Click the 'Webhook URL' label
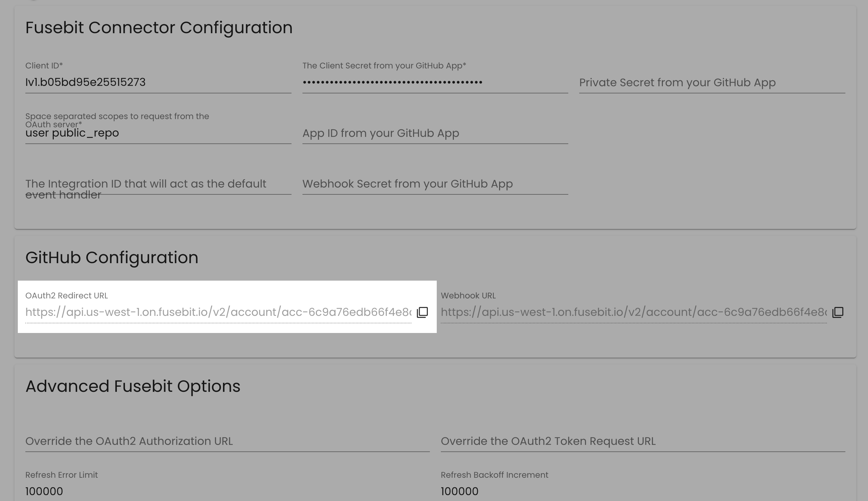Image resolution: width=868 pixels, height=501 pixels. (468, 296)
